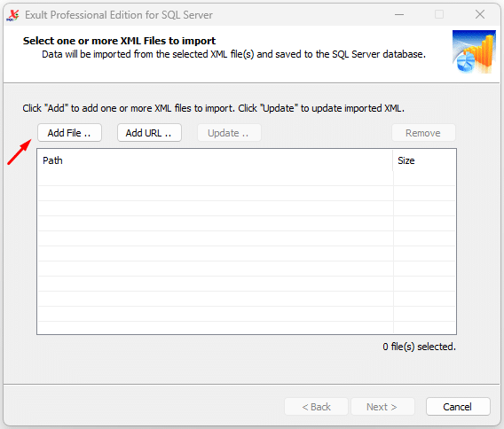Cancel the XML import wizard
The height and width of the screenshot is (429, 504).
(458, 407)
